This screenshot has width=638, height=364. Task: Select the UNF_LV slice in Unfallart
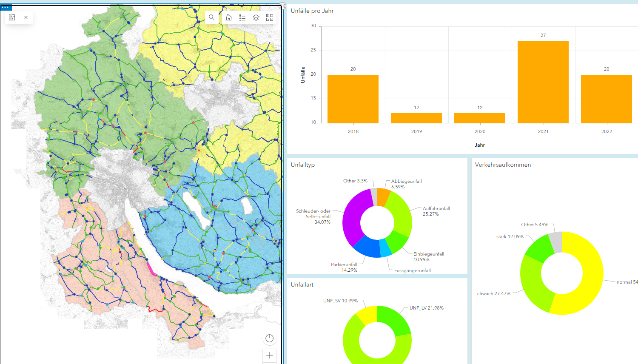click(x=393, y=321)
